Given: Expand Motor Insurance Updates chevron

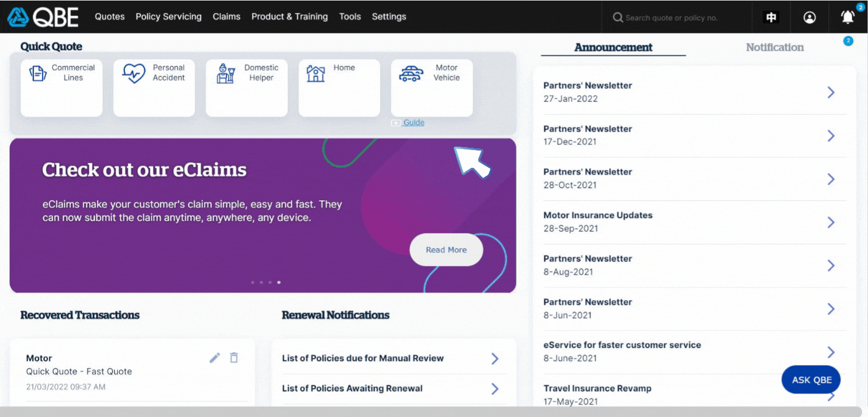Looking at the screenshot, I should [x=831, y=222].
